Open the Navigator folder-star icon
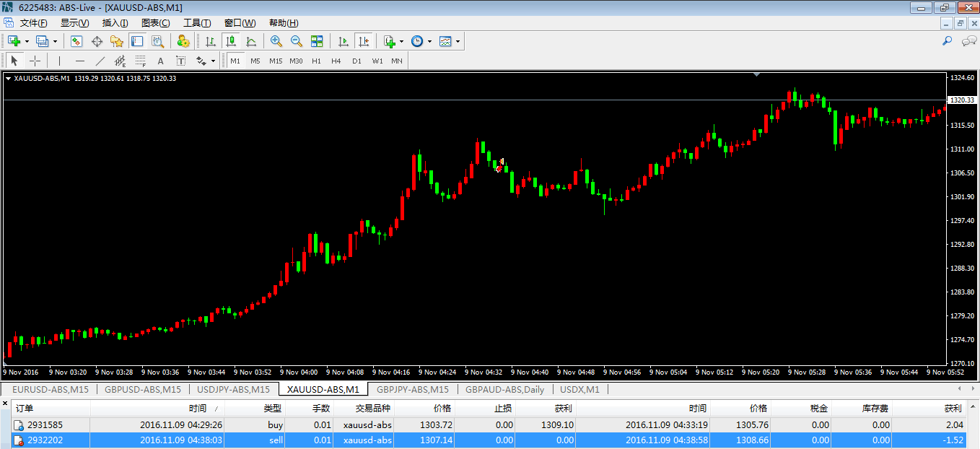The image size is (980, 449). [x=116, y=41]
